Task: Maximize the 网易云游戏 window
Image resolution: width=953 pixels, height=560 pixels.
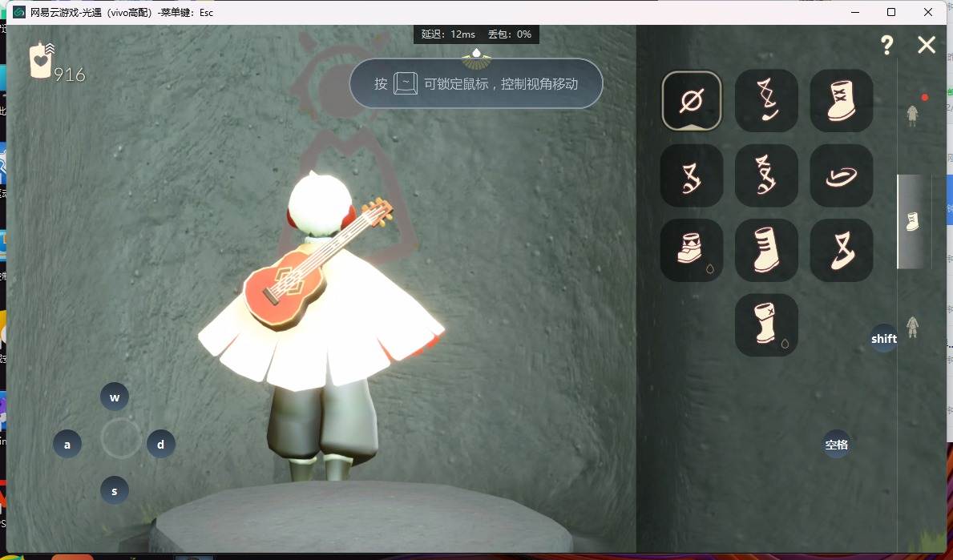Action: tap(891, 12)
